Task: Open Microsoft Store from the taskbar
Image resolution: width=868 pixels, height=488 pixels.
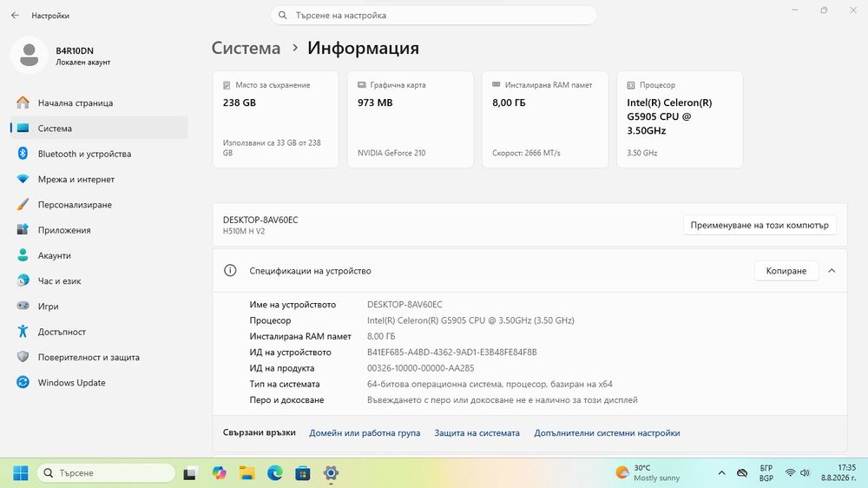Action: [x=302, y=473]
